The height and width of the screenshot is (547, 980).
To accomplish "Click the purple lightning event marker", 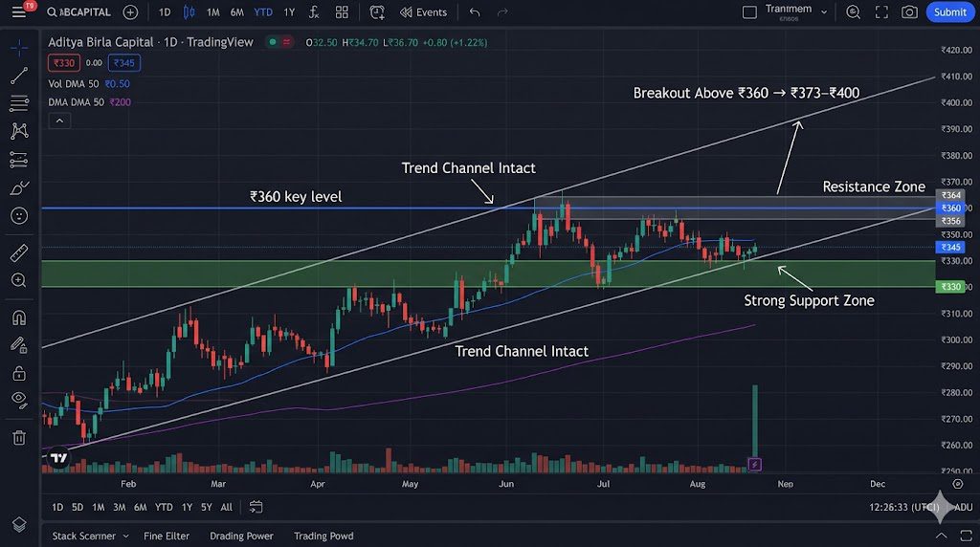I will click(754, 464).
